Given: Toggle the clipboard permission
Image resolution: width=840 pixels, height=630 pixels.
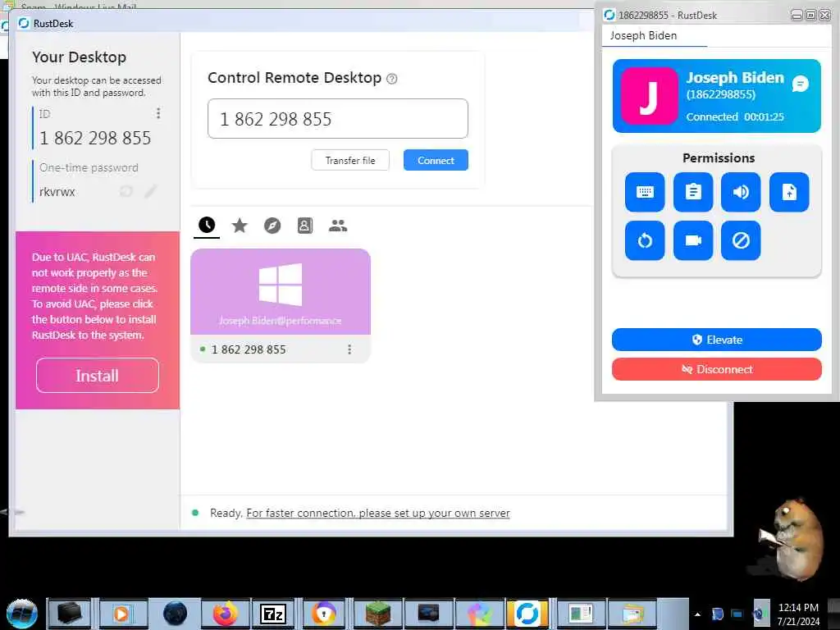Looking at the screenshot, I should pyautogui.click(x=692, y=192).
